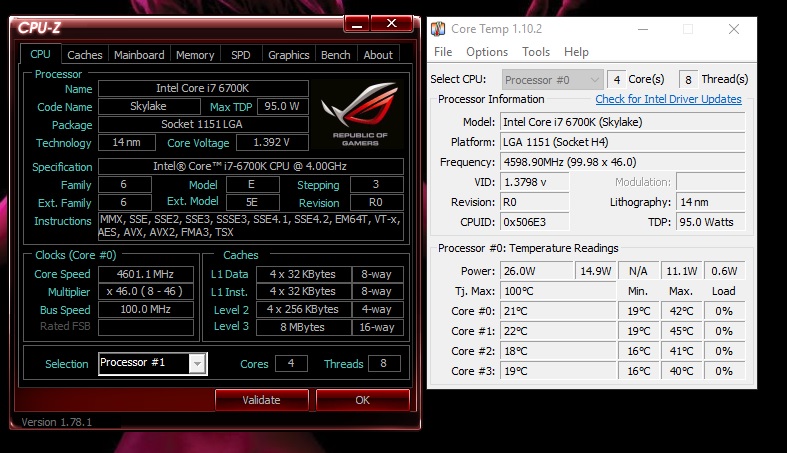Open the File menu in Core Temp
This screenshot has width=787, height=453.
[x=443, y=52]
